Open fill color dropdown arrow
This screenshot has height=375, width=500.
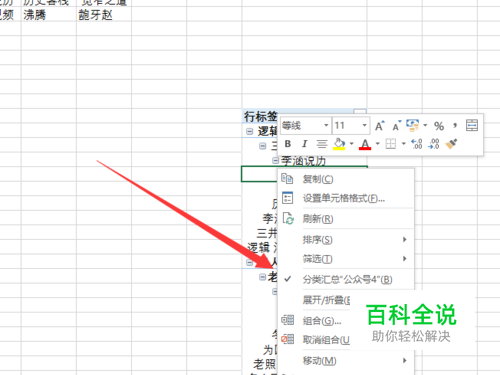(x=351, y=144)
